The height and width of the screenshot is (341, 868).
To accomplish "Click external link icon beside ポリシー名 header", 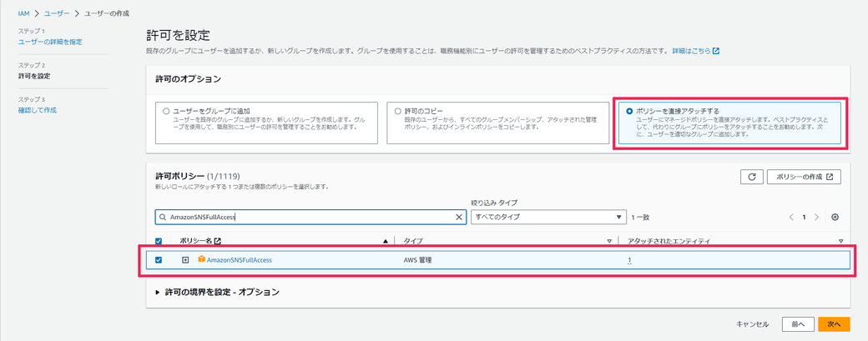I will click(218, 241).
